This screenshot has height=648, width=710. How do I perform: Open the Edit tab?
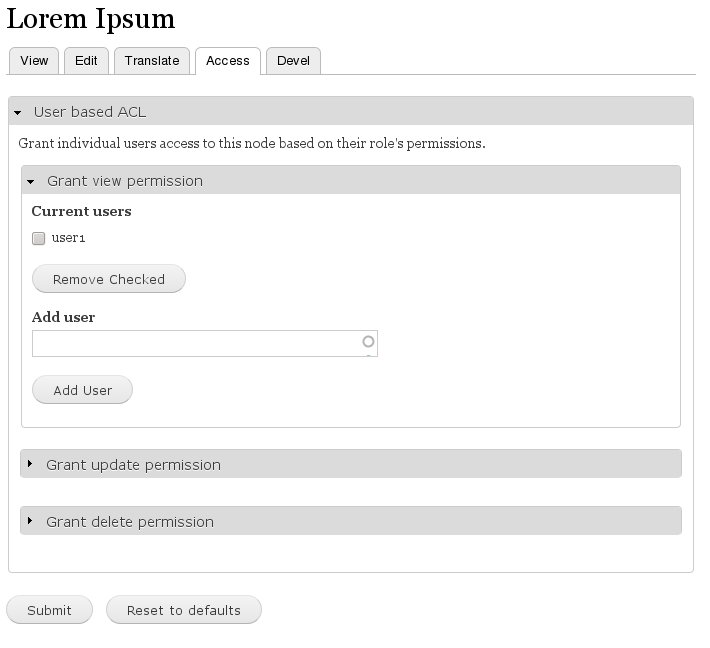coord(86,61)
